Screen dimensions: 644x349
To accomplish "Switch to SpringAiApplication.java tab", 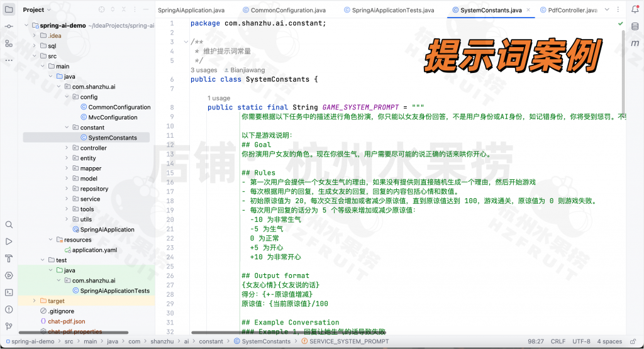I will pyautogui.click(x=191, y=10).
